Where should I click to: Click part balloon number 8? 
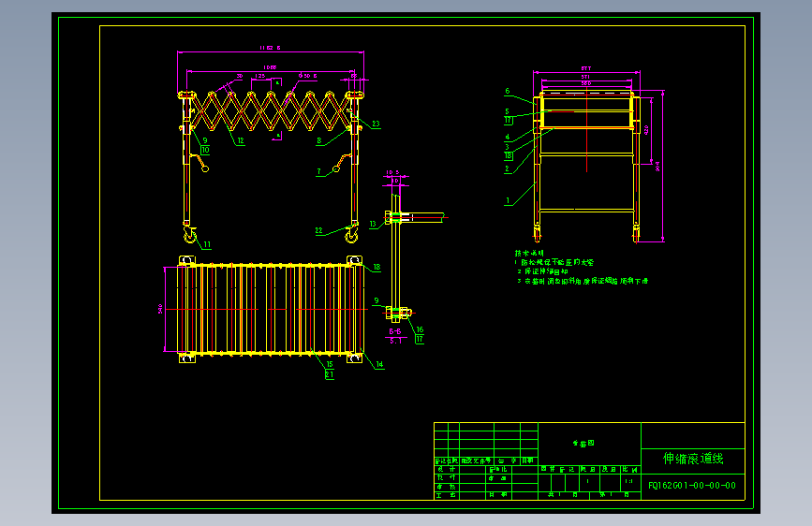tap(319, 140)
